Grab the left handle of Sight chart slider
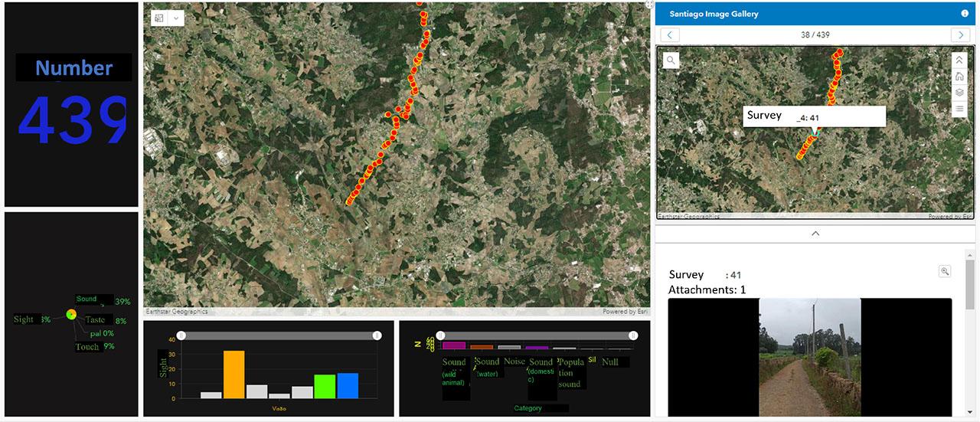Image resolution: width=980 pixels, height=422 pixels. (181, 335)
